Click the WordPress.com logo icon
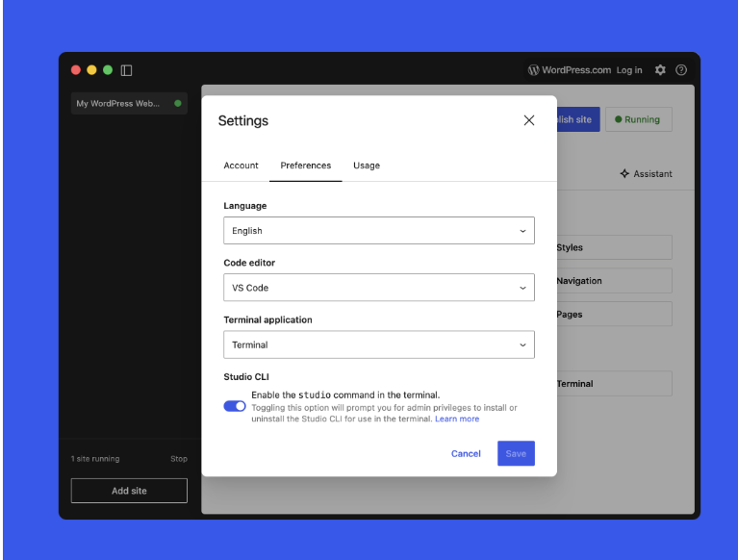 pos(533,70)
